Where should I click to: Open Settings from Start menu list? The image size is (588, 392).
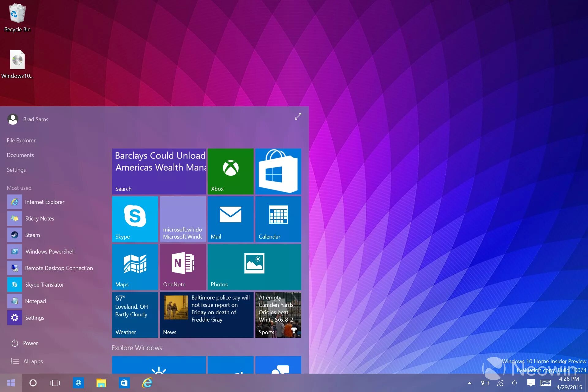click(x=16, y=170)
